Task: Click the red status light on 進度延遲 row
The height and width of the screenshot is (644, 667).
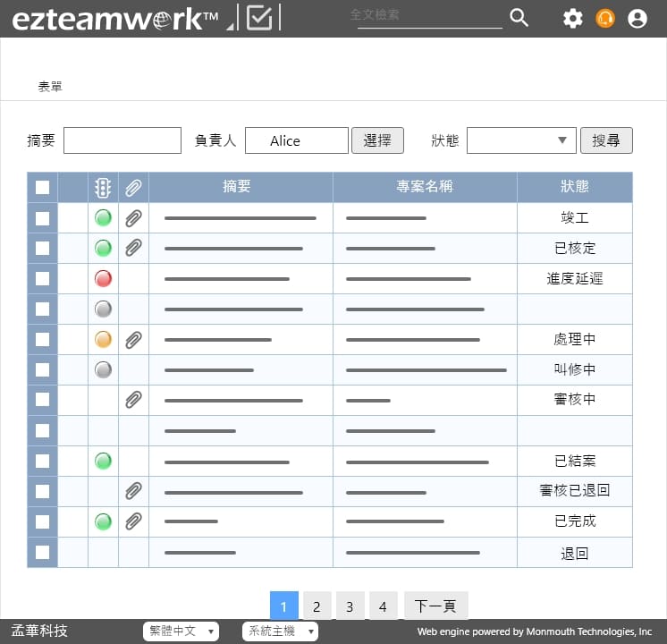Action: pos(103,278)
